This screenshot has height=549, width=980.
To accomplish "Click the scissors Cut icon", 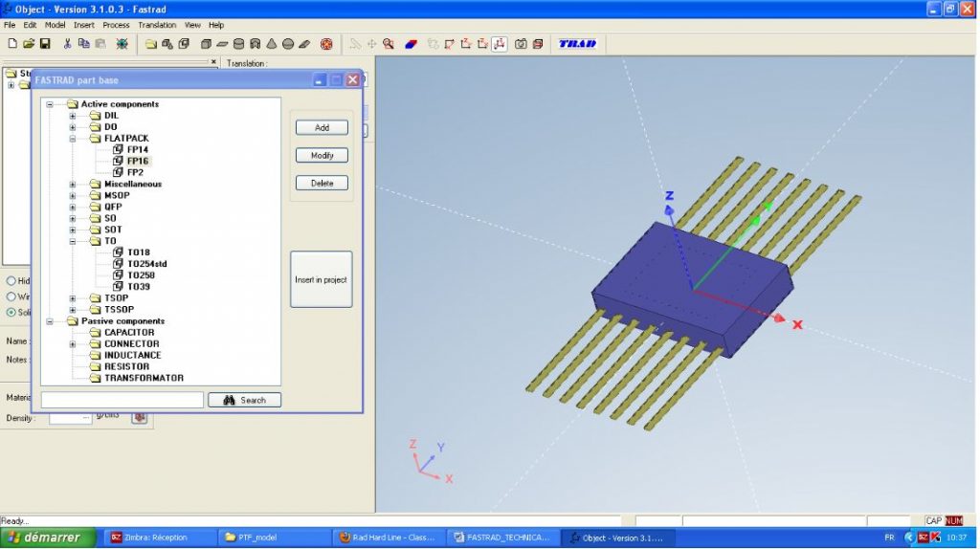I will click(x=68, y=44).
